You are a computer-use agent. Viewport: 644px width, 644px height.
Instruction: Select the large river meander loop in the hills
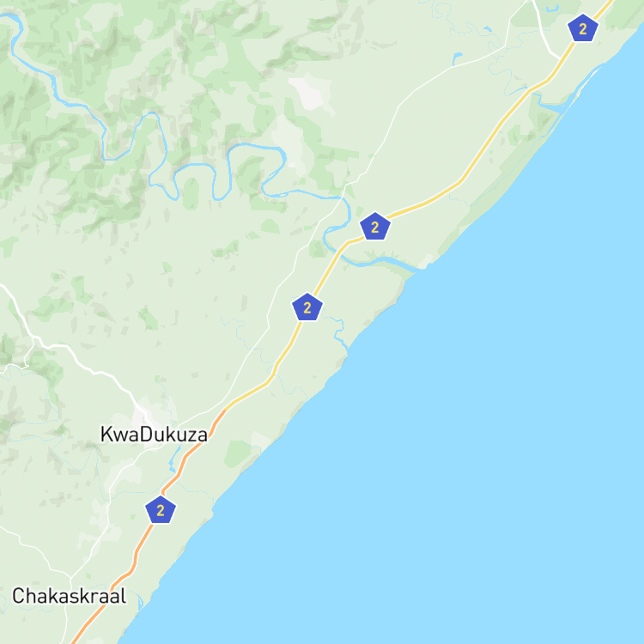point(257,168)
